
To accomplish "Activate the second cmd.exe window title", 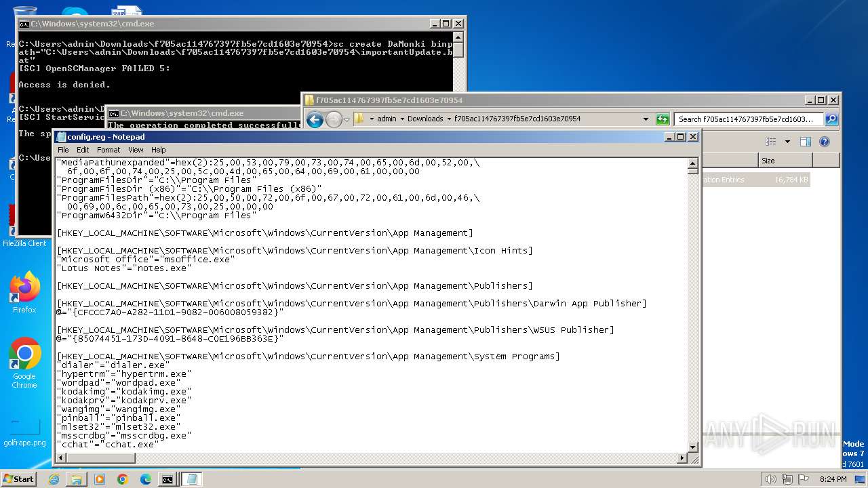I will click(182, 113).
